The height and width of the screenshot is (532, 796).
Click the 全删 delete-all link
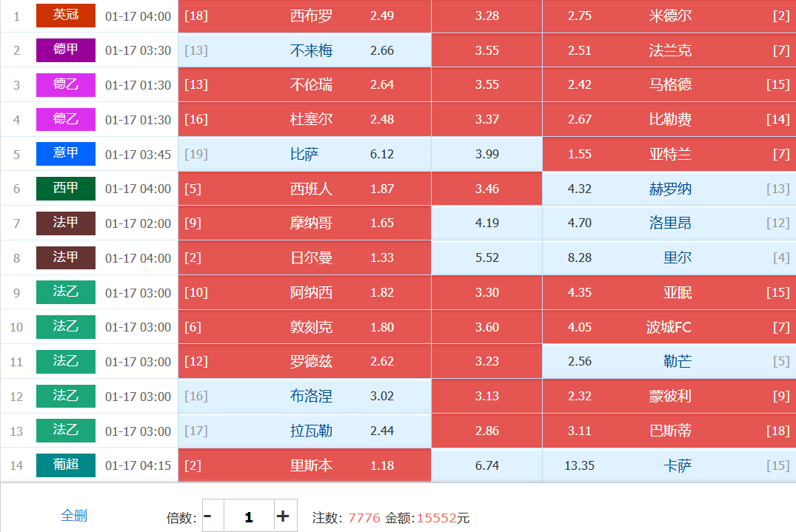click(x=74, y=515)
